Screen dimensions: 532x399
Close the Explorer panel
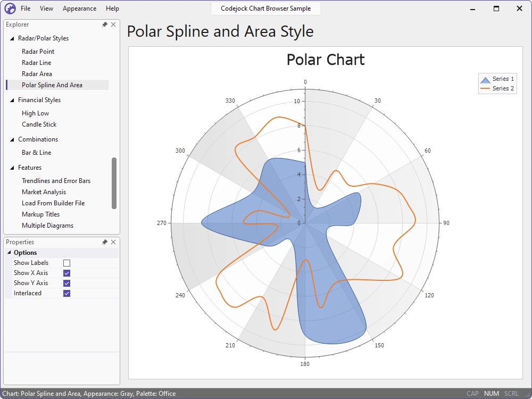(113, 24)
